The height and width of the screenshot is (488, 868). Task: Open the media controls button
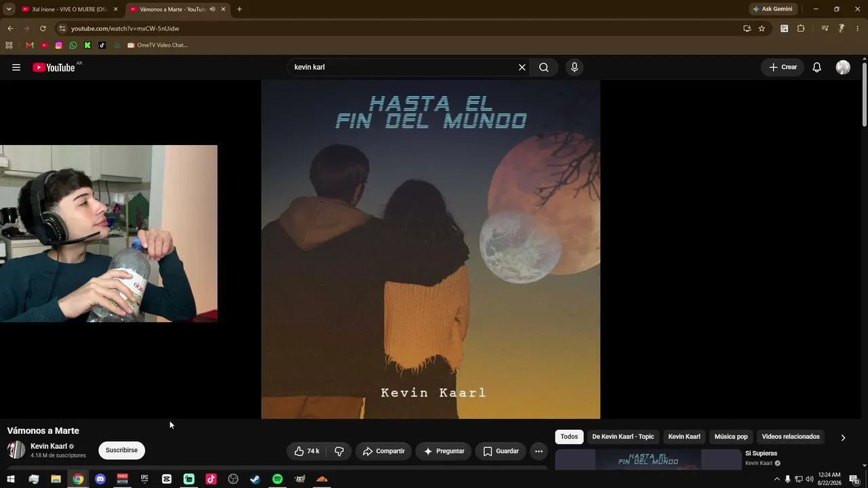[825, 28]
